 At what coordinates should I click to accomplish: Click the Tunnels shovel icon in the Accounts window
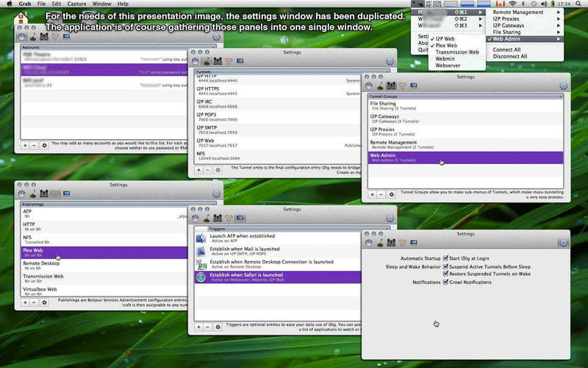(x=33, y=37)
